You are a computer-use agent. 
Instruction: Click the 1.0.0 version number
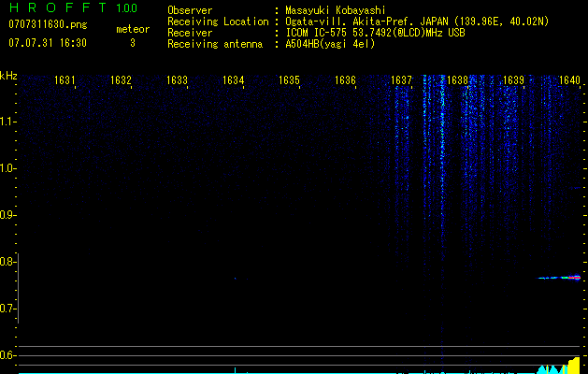click(x=127, y=7)
